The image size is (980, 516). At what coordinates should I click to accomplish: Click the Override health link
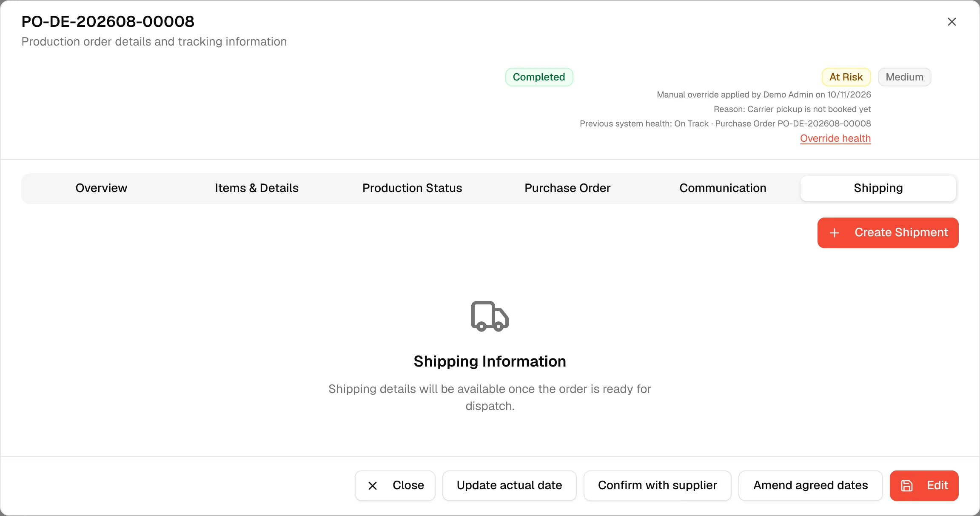[835, 138]
